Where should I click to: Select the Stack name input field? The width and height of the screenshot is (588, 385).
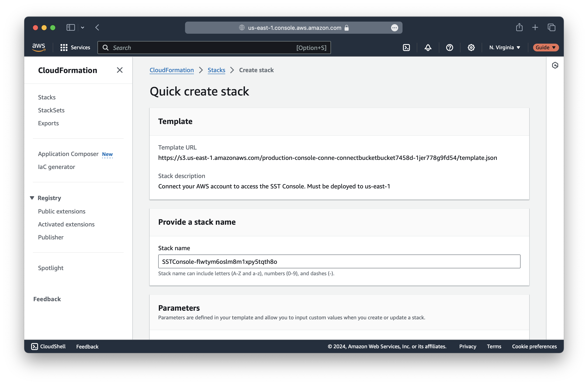pos(339,261)
